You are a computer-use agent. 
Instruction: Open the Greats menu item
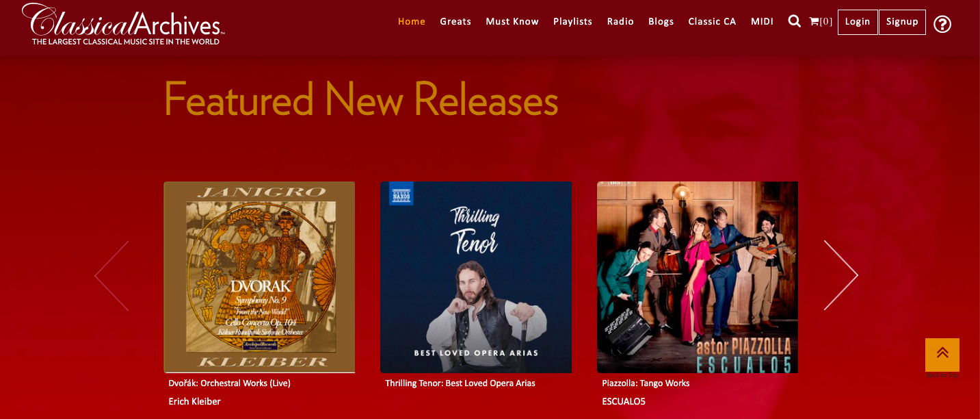455,21
